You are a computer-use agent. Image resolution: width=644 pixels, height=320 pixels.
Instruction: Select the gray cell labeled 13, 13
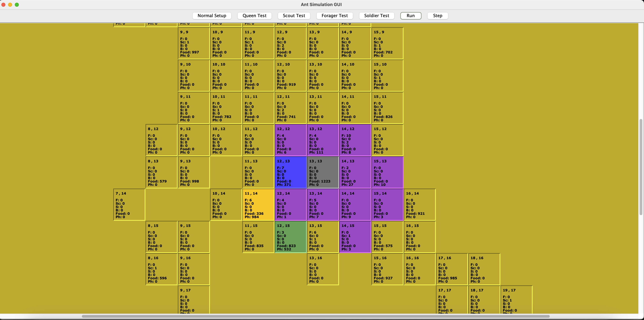[x=323, y=172]
